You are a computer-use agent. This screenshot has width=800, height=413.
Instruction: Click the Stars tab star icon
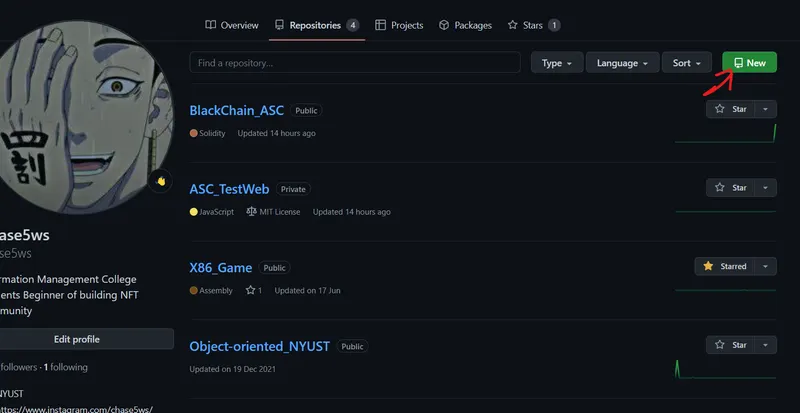point(513,25)
